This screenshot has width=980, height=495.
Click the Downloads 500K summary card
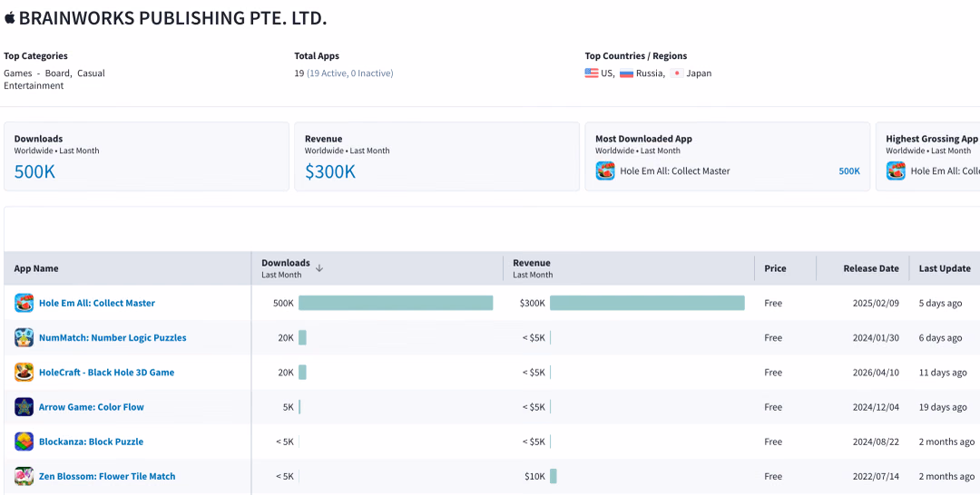(146, 157)
